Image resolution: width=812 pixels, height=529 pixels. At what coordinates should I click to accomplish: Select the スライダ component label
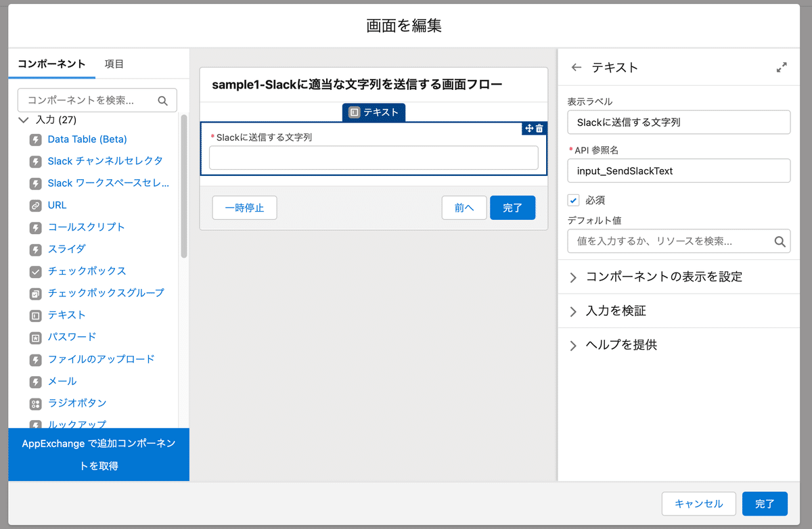pos(67,249)
